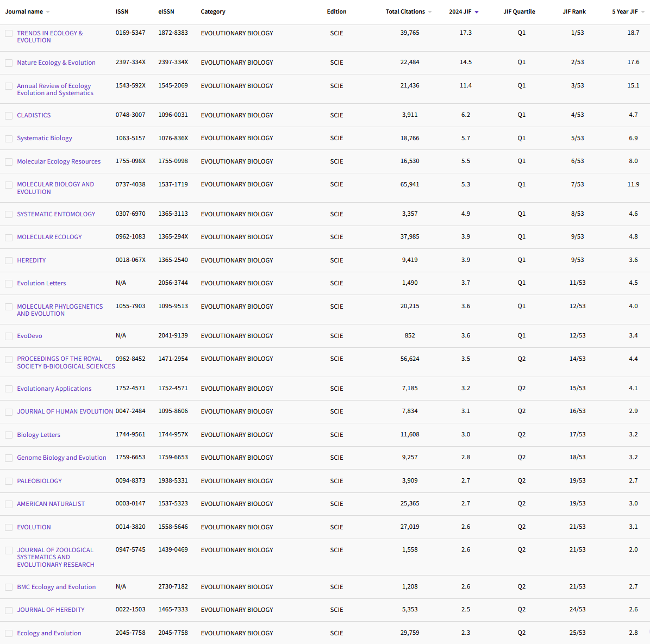Open Ecology and Evolution journal link
The width and height of the screenshot is (650, 644).
49,633
